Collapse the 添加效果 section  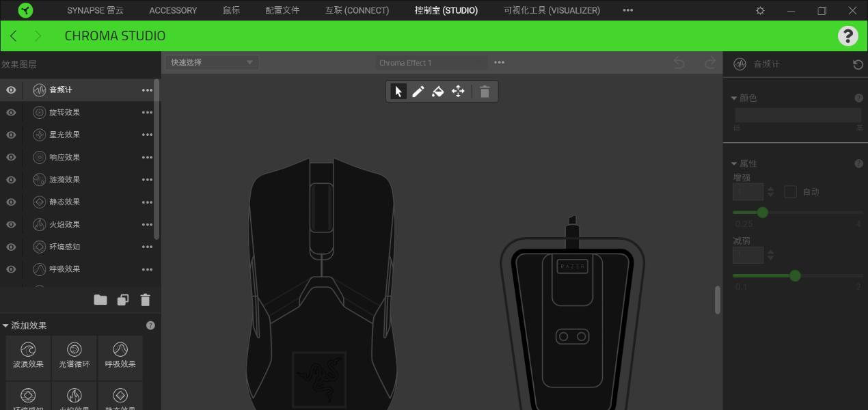(x=5, y=326)
